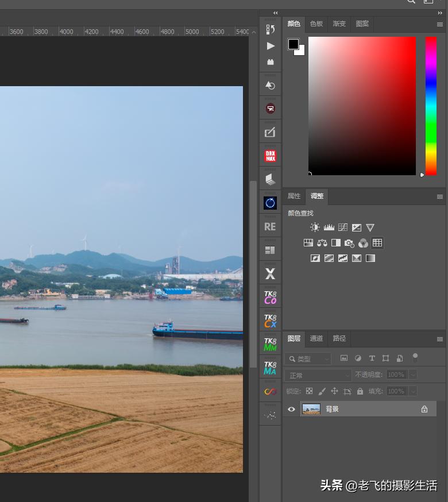Add a Photo Filter adjustment
This screenshot has width=448, height=502.
[349, 243]
